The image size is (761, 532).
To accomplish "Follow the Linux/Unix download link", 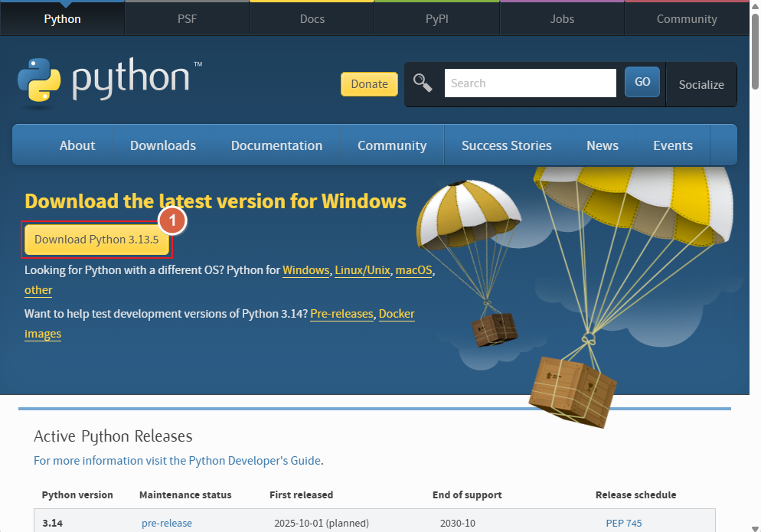I will point(363,270).
